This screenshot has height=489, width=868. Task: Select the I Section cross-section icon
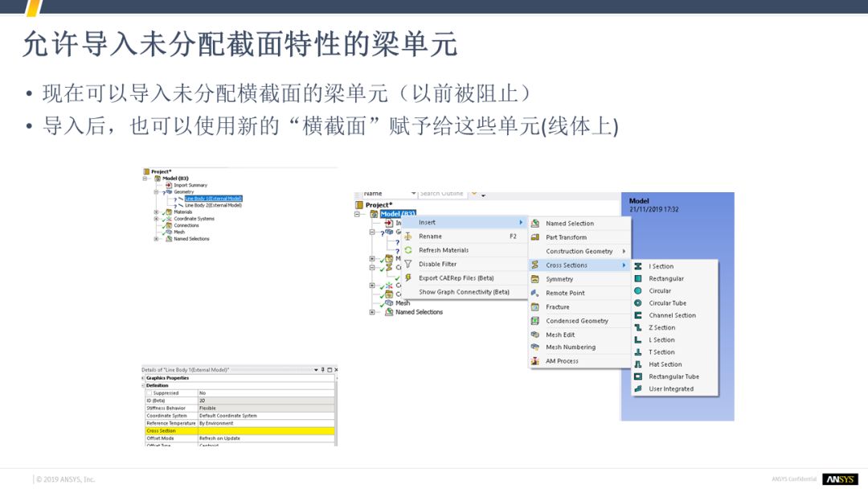click(638, 266)
